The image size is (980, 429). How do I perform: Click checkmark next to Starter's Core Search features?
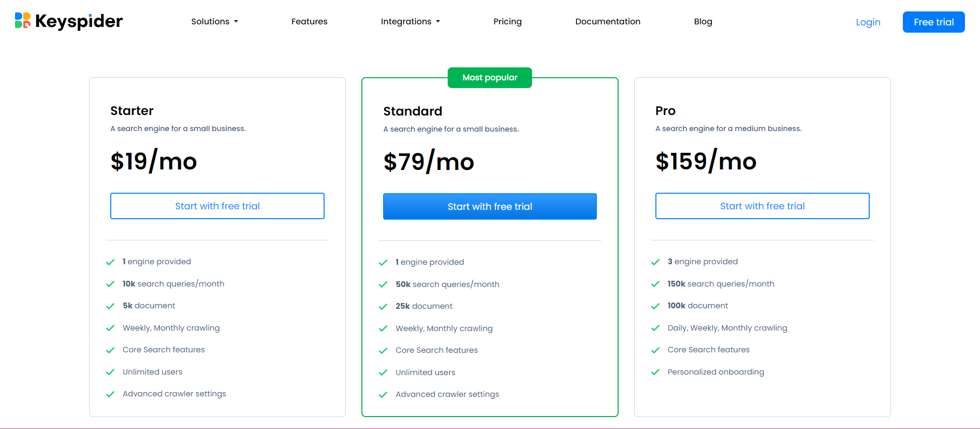click(110, 350)
